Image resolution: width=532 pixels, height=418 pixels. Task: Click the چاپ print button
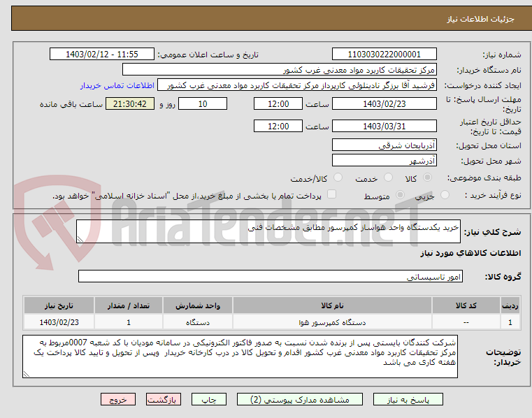tap(208, 399)
